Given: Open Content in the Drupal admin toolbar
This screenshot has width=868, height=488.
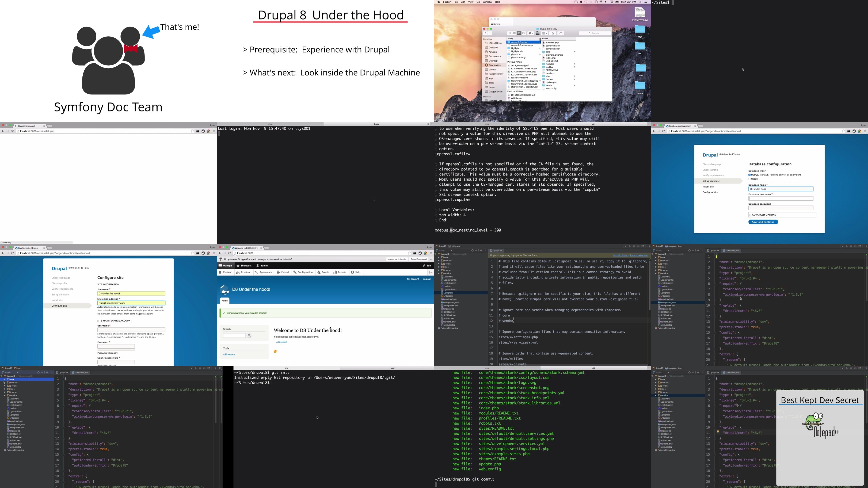Looking at the screenshot, I should click(225, 272).
